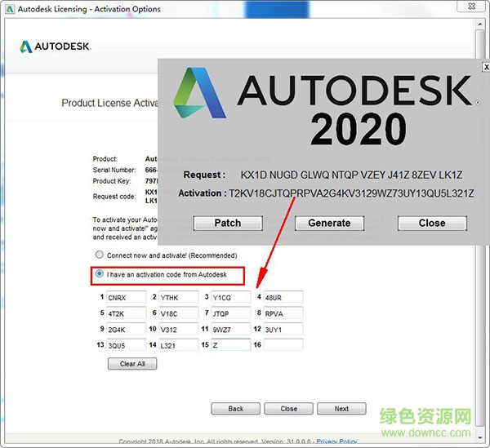Click Close at the dialog's bottom
490x448 pixels.
288,409
